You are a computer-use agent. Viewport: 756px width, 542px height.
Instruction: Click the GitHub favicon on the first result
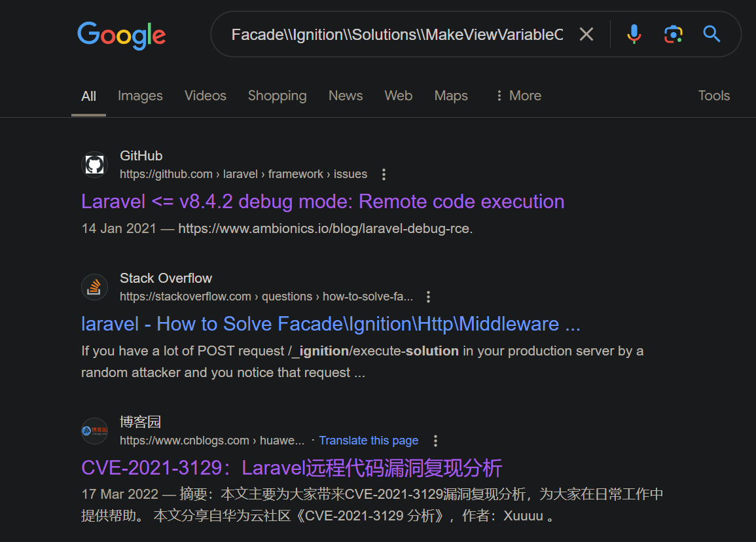94,164
